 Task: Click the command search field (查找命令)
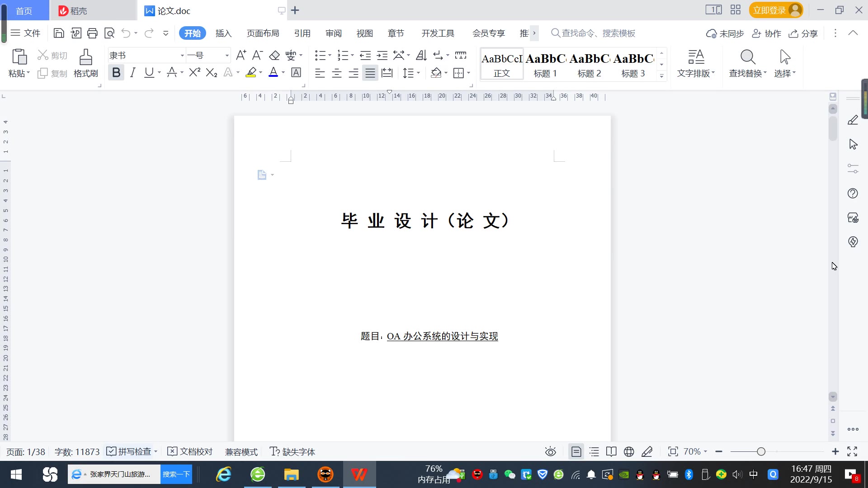(598, 33)
